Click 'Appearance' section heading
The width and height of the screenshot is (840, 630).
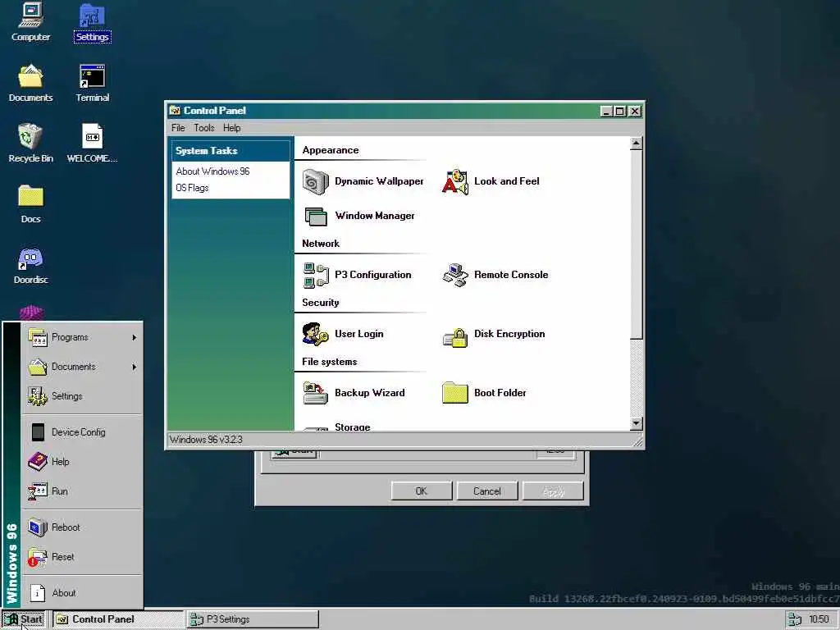331,151
